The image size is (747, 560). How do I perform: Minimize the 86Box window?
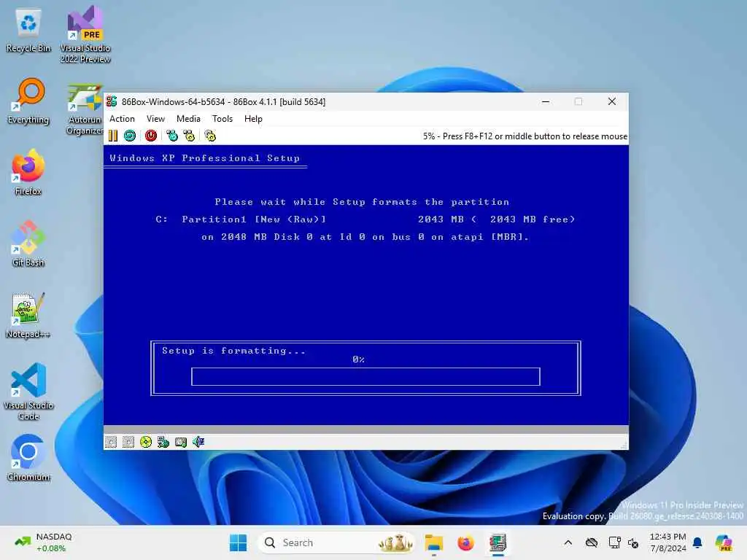coord(546,101)
